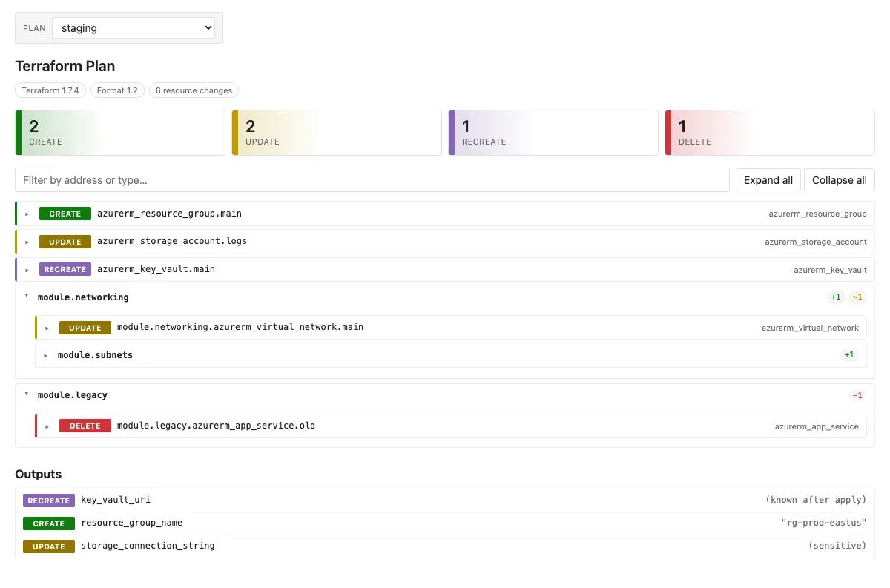
Task: Click the filter by address or type field
Action: (372, 180)
